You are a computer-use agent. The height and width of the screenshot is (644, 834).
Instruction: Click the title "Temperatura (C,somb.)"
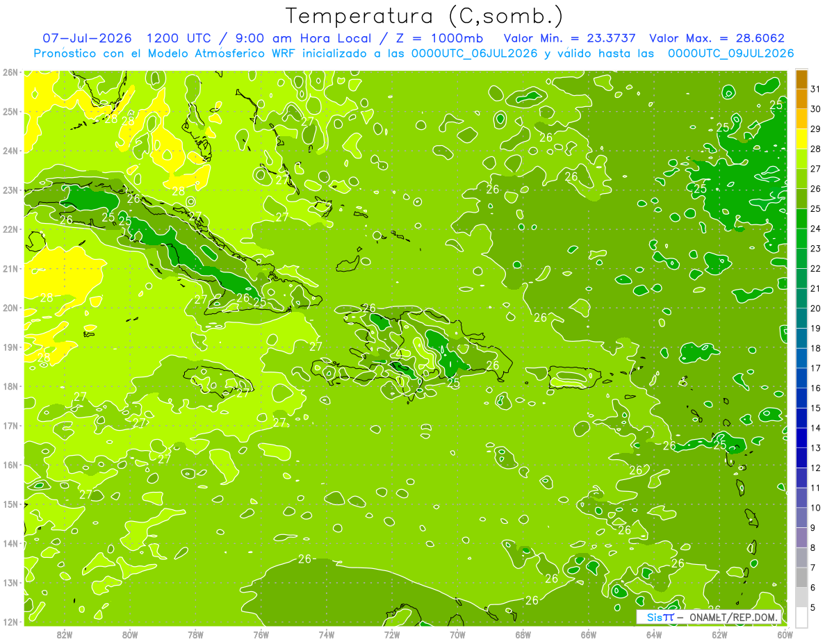coord(424,16)
